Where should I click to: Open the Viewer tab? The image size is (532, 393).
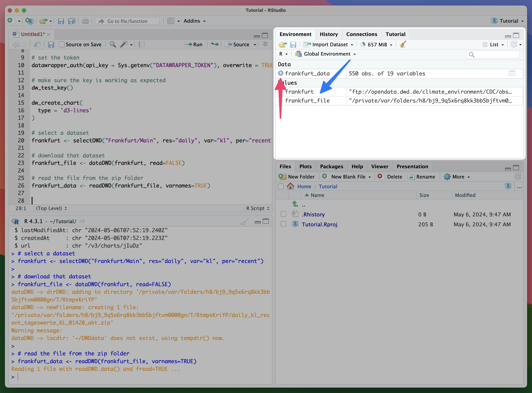click(380, 166)
